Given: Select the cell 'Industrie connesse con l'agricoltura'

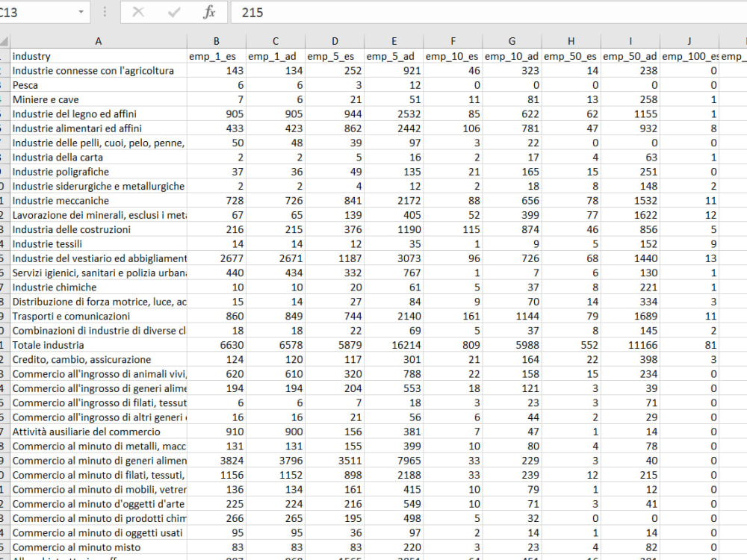Looking at the screenshot, I should [x=99, y=70].
